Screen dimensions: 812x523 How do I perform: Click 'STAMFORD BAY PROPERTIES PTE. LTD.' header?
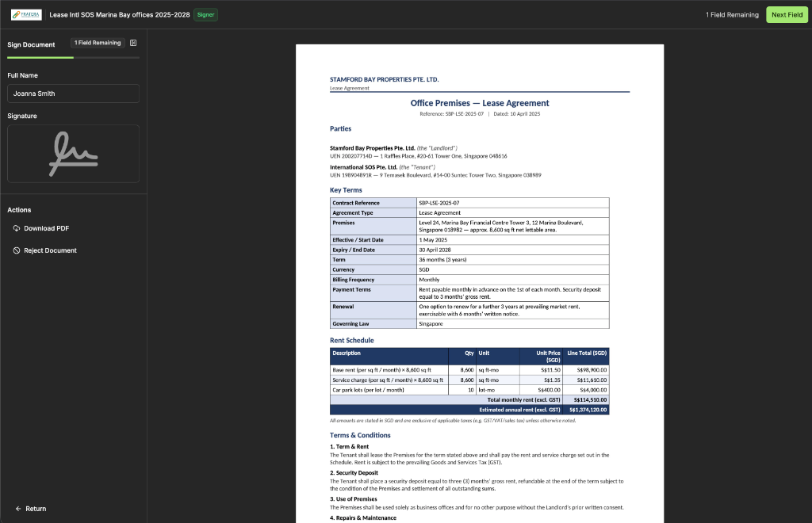(x=385, y=79)
